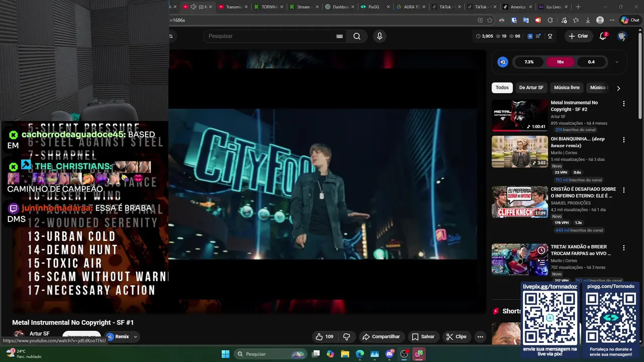Share the video via Compartilhar
The height and width of the screenshot is (362, 644).
click(x=381, y=337)
